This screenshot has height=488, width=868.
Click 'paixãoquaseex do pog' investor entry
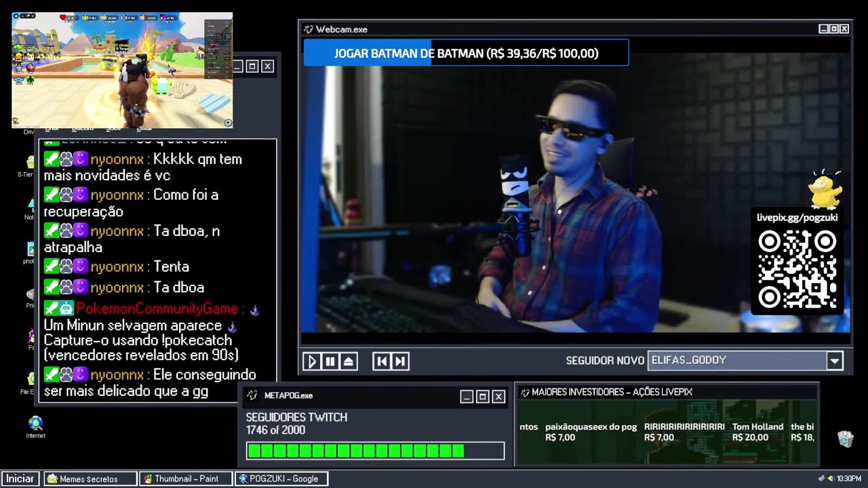591,432
